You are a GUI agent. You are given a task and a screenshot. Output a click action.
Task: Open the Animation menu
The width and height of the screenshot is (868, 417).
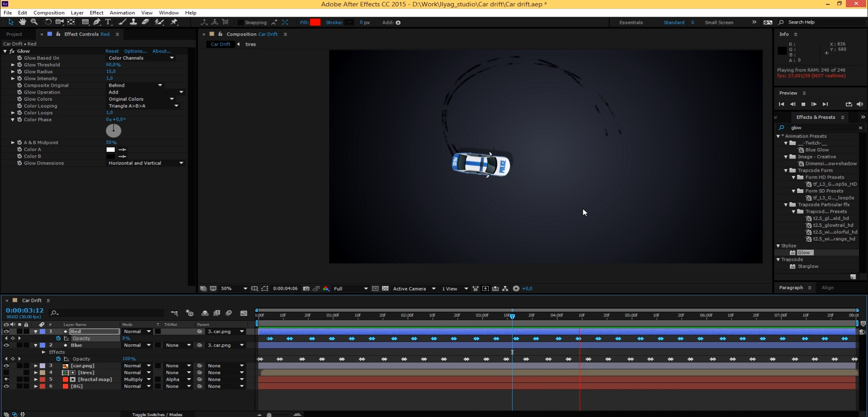(122, 13)
